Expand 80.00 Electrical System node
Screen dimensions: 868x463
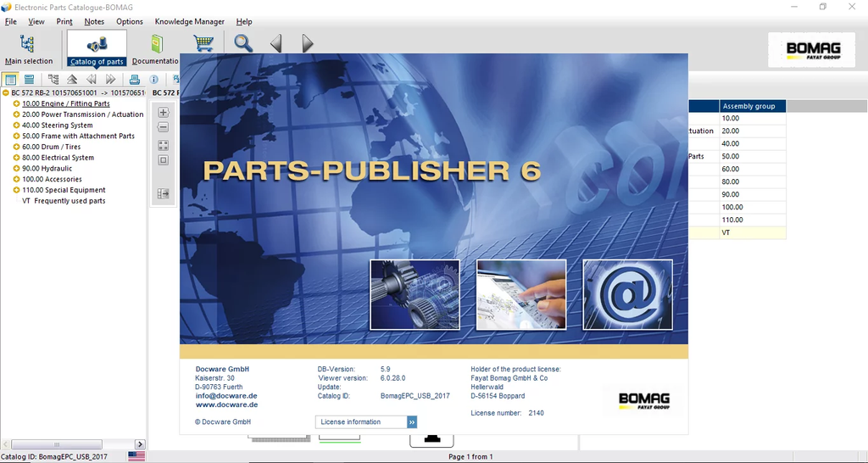[x=16, y=158]
